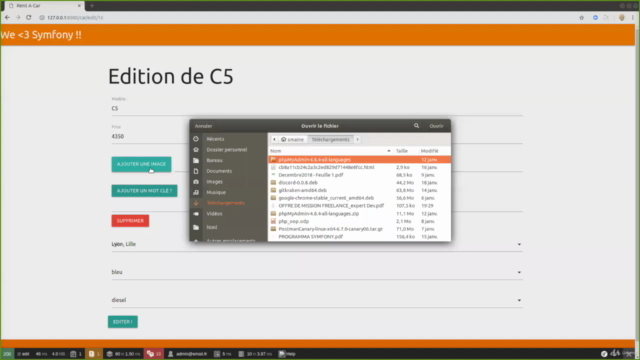Screen dimensions: 640x360
Task: Click the EDITER ! submit button
Action: (x=122, y=322)
